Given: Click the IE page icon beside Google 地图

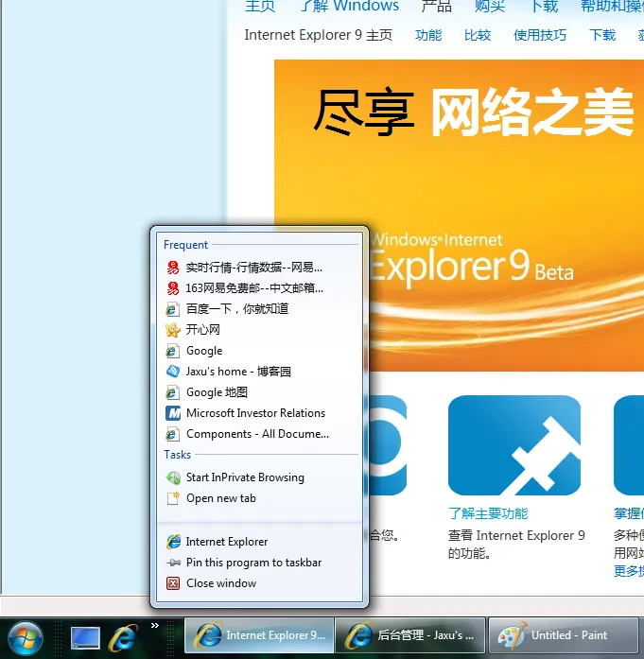Looking at the screenshot, I should point(173,392).
